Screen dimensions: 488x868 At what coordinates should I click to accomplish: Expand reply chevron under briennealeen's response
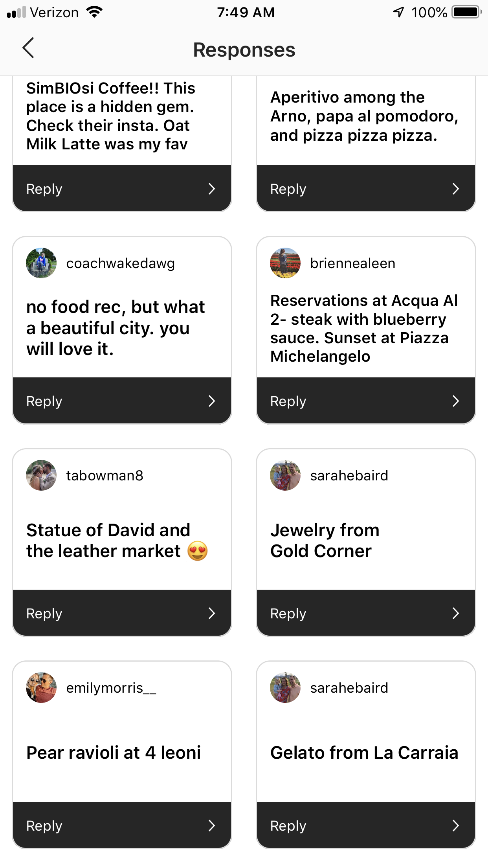(456, 401)
